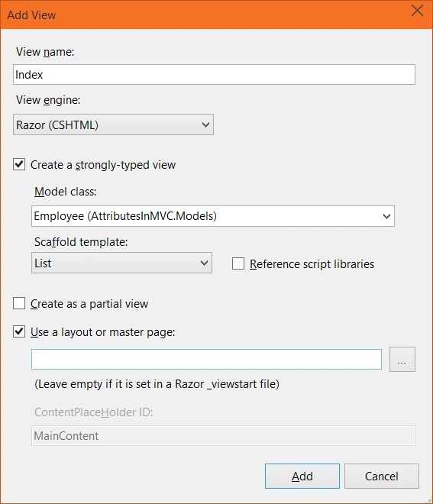The width and height of the screenshot is (433, 504).
Task: Click the Add button
Action: pos(302,476)
